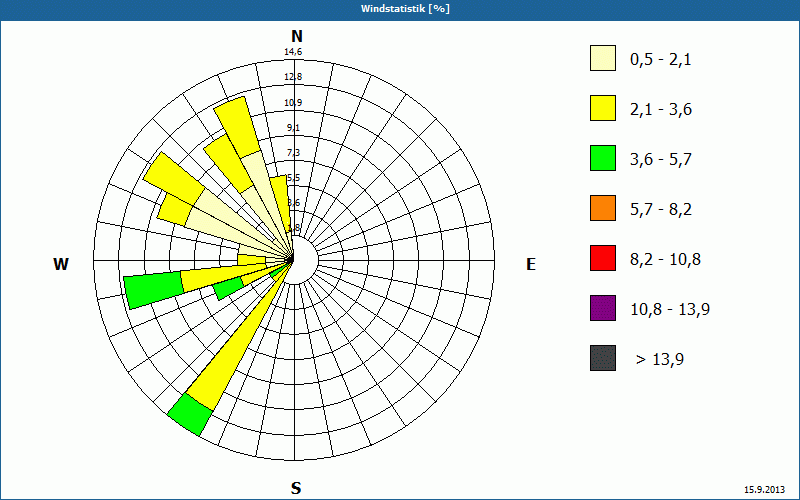800x500 pixels.
Task: Click the 14,6 axis scale value
Action: (x=293, y=52)
